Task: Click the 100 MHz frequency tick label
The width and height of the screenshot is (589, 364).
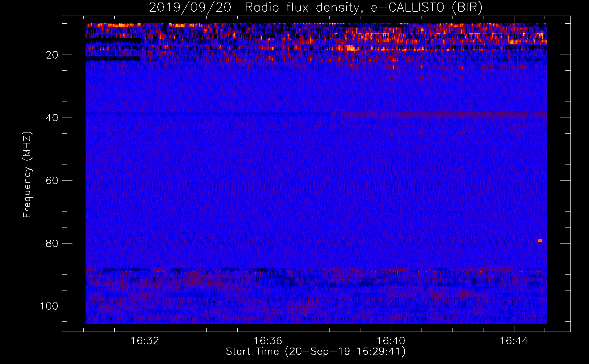Action: 49,306
